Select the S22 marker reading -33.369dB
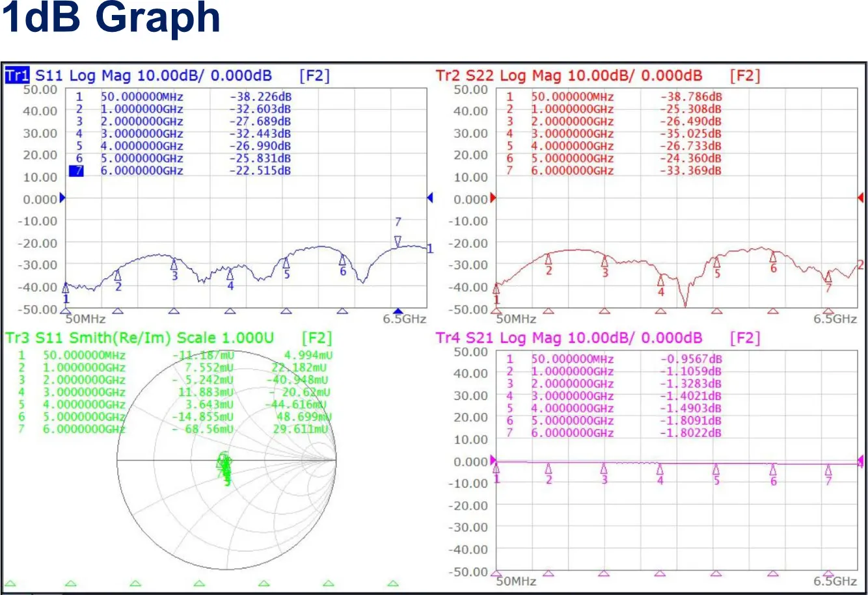868x595 pixels. click(x=690, y=171)
